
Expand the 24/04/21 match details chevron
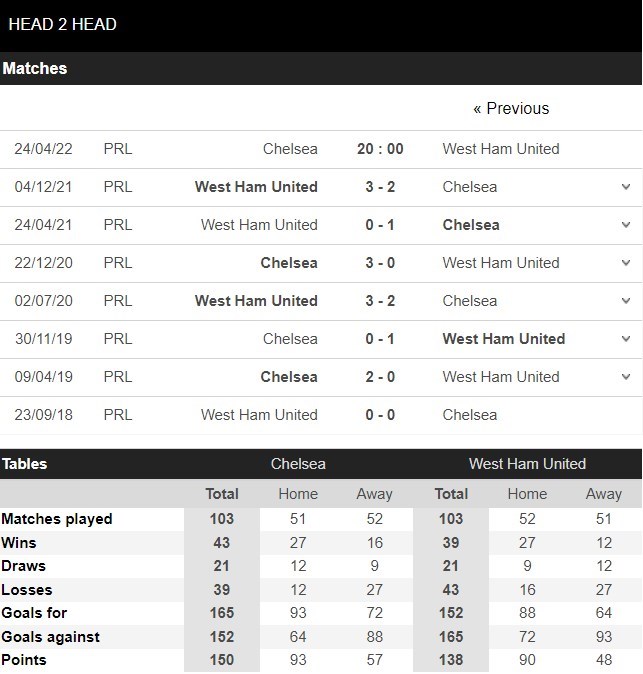pyautogui.click(x=626, y=225)
